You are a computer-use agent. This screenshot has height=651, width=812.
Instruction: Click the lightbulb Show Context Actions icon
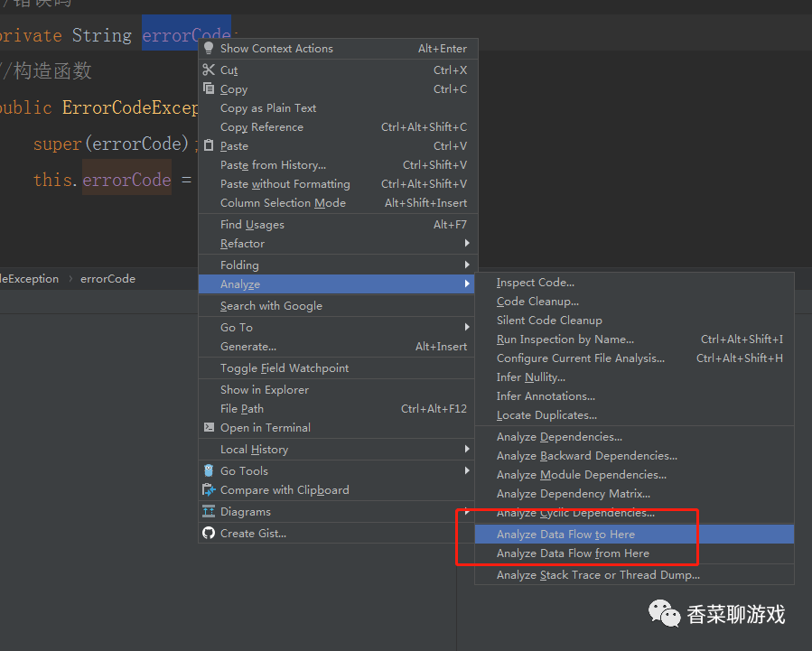click(x=209, y=48)
